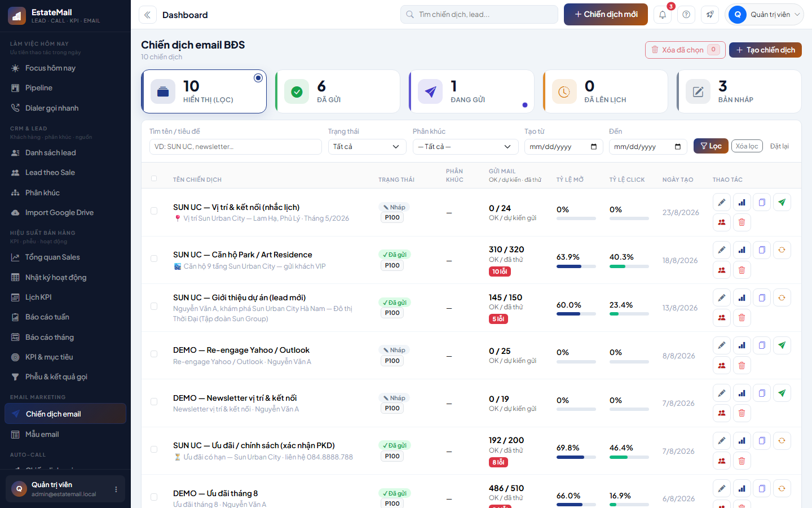Filter by the 'Đã lên lịch' stat card
Image resolution: width=812 pixels, height=508 pixels.
[x=605, y=91]
